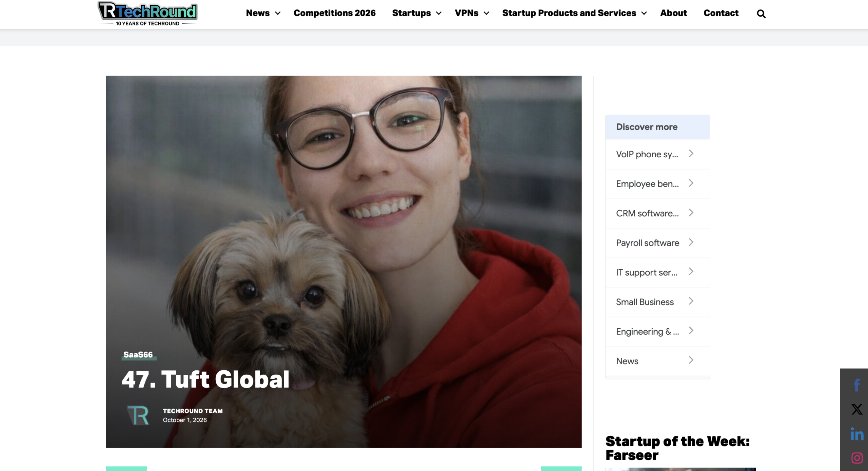Screen dimensions: 868x471
Task: Open the VPNs menu label
Action: [x=466, y=13]
